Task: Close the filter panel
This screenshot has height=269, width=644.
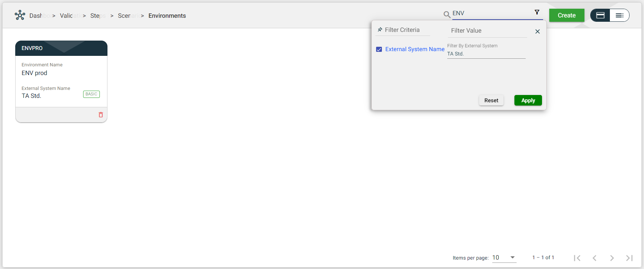Action: pyautogui.click(x=538, y=32)
